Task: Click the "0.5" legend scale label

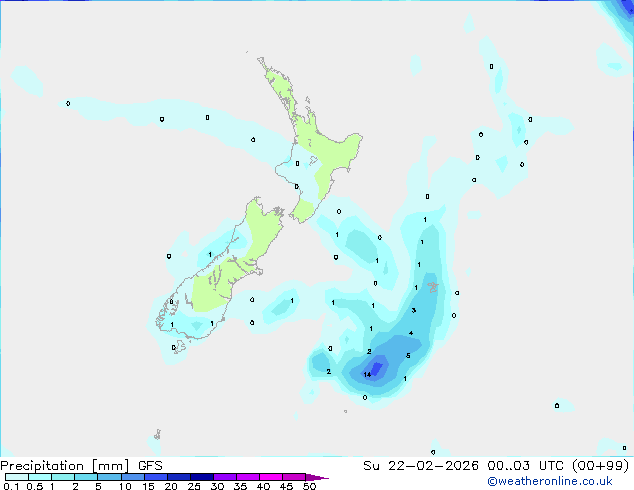Action: 34,486
